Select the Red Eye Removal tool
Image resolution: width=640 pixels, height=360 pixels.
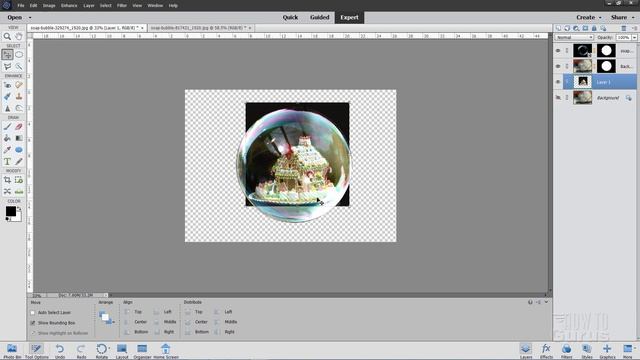[7, 85]
